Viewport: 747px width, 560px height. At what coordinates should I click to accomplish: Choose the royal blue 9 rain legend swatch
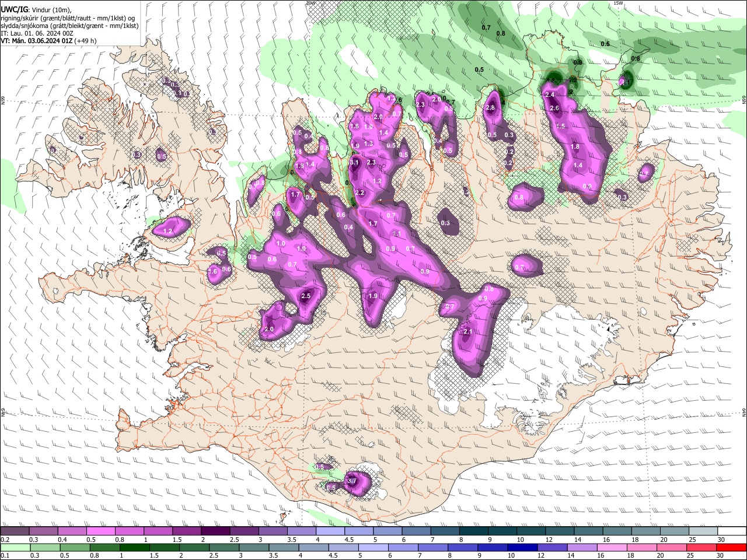click(x=493, y=548)
